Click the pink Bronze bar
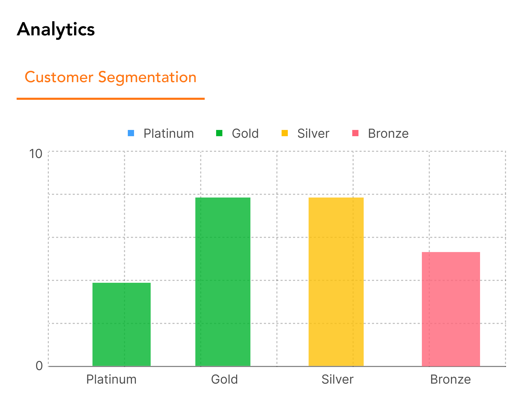 451,309
